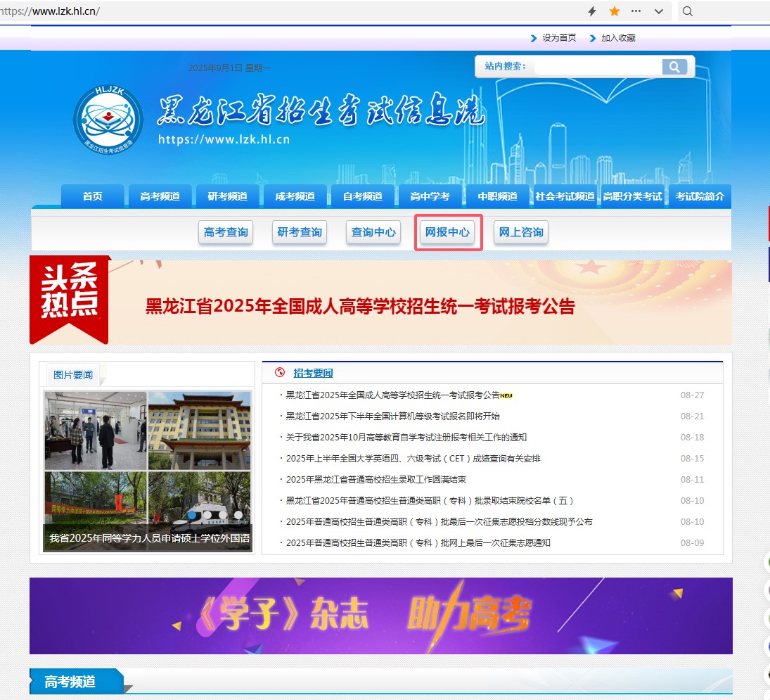Click the browser search magnifier icon
The height and width of the screenshot is (700, 770).
point(688,11)
